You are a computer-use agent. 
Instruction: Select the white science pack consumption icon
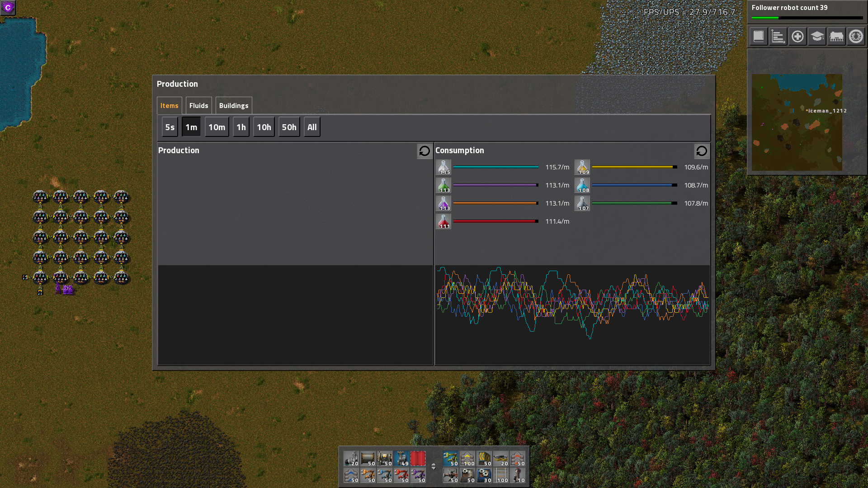pyautogui.click(x=443, y=167)
